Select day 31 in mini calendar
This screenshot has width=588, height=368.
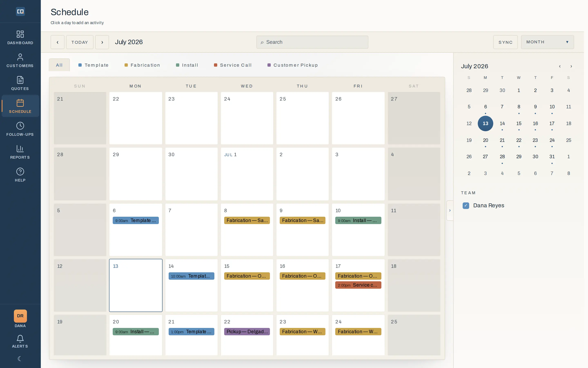[552, 156]
